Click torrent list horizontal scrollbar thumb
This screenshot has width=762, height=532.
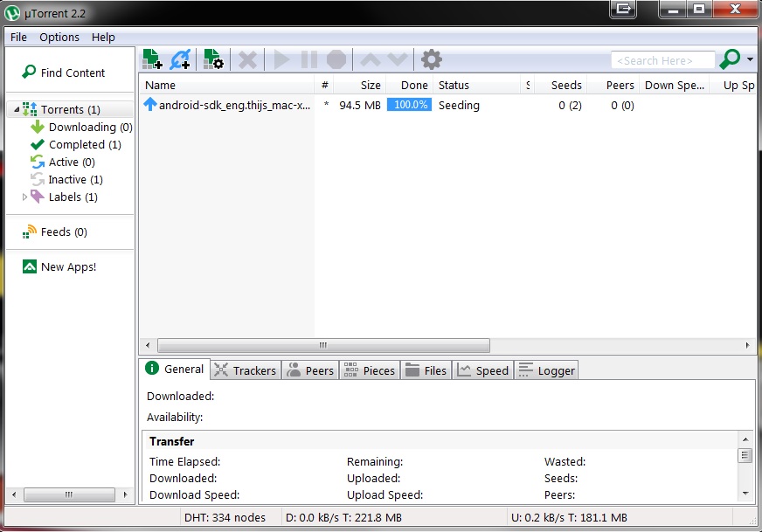tap(323, 345)
